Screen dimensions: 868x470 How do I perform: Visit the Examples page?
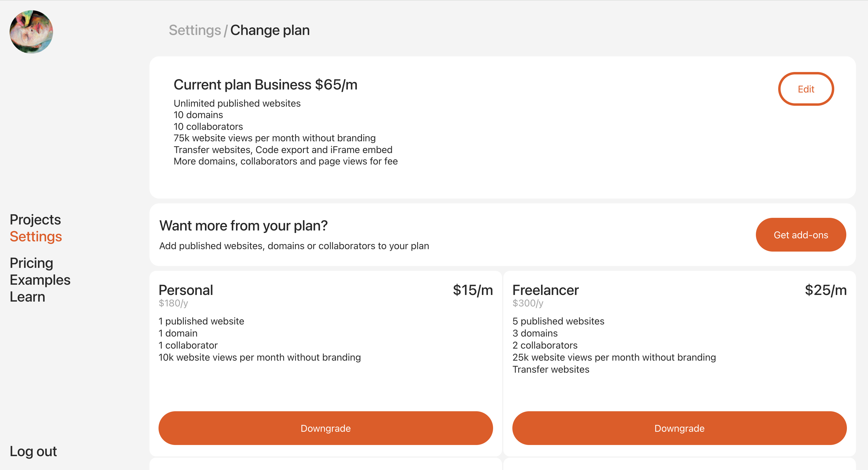pos(40,280)
